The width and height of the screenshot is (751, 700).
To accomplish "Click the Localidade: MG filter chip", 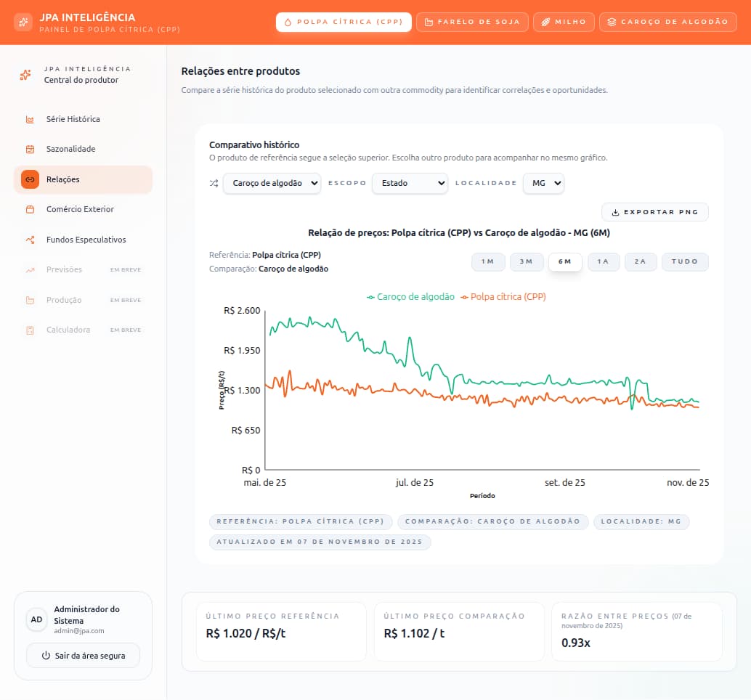I will click(641, 521).
